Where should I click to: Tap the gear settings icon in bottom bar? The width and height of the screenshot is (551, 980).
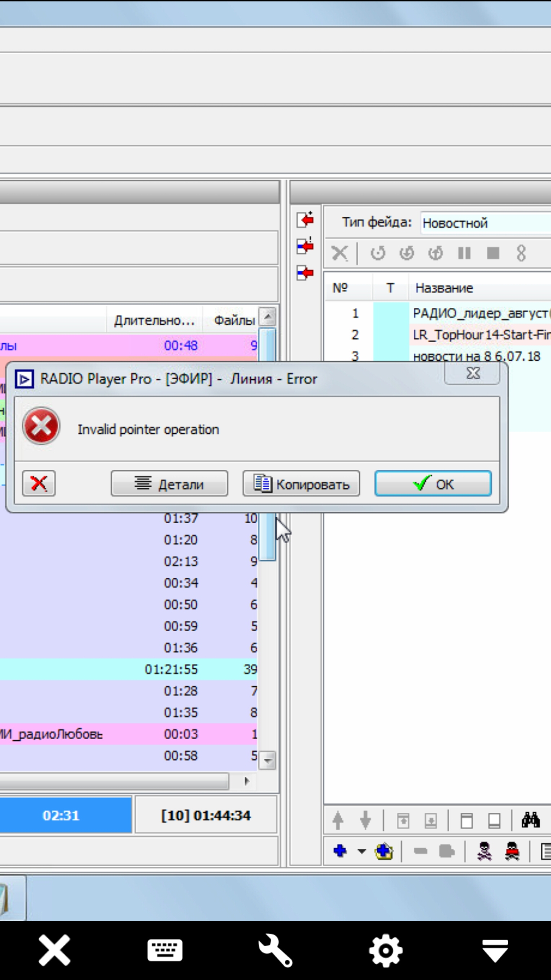(385, 950)
